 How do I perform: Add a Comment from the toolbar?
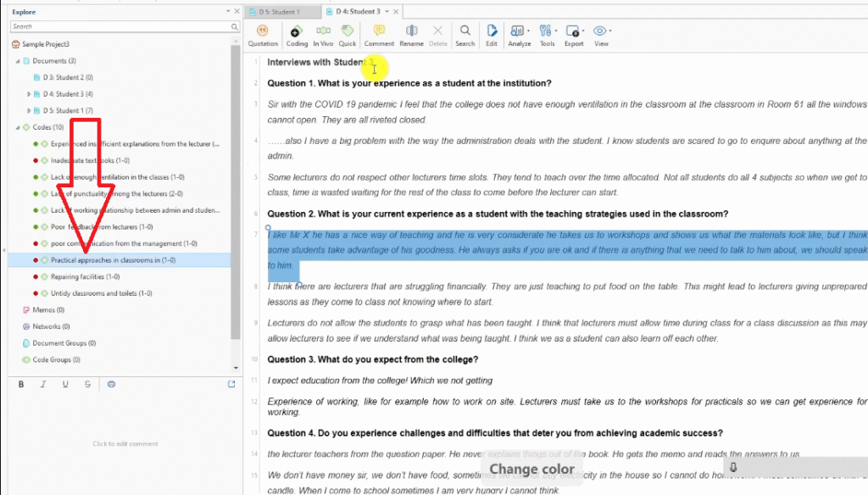pyautogui.click(x=379, y=35)
